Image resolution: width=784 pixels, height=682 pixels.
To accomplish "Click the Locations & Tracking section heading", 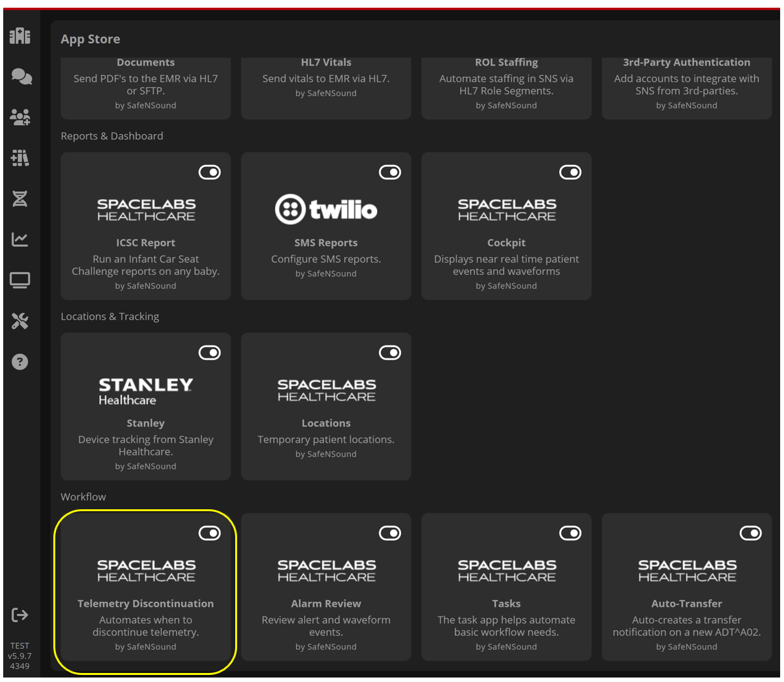I will point(110,317).
